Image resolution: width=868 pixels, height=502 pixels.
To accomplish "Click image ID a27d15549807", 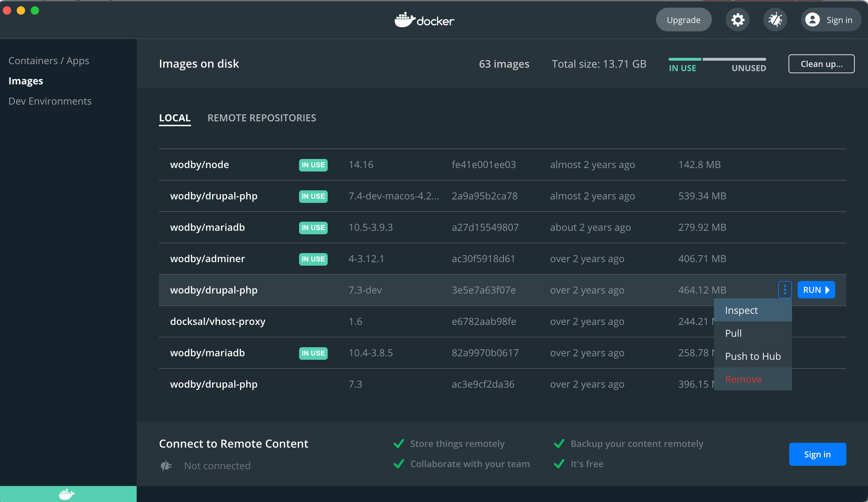I will click(485, 227).
